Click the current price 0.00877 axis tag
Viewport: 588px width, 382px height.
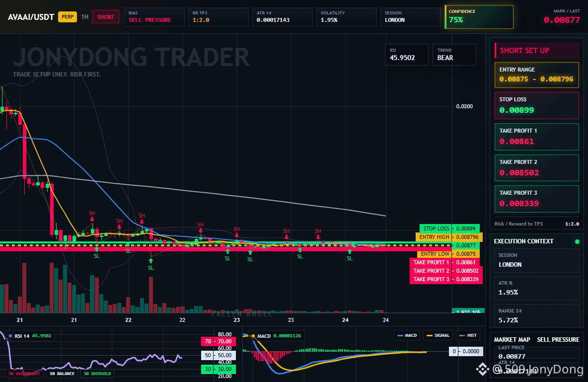click(466, 246)
